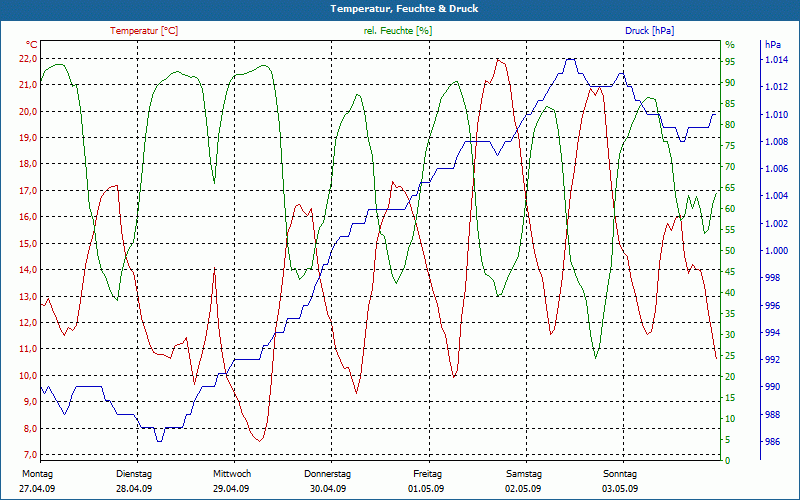Click the '992' pressure axis value
800x500 pixels.
click(x=772, y=360)
